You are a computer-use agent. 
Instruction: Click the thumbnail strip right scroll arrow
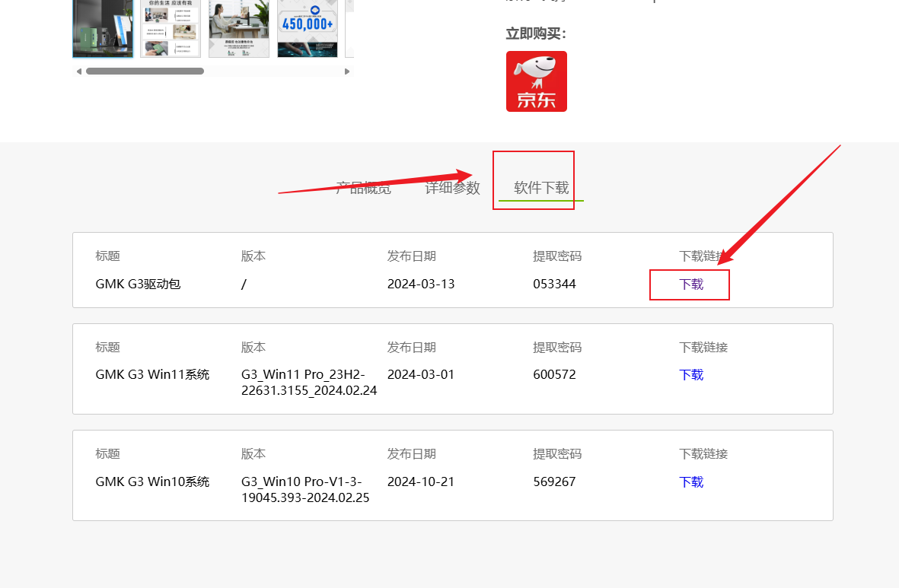tap(347, 72)
